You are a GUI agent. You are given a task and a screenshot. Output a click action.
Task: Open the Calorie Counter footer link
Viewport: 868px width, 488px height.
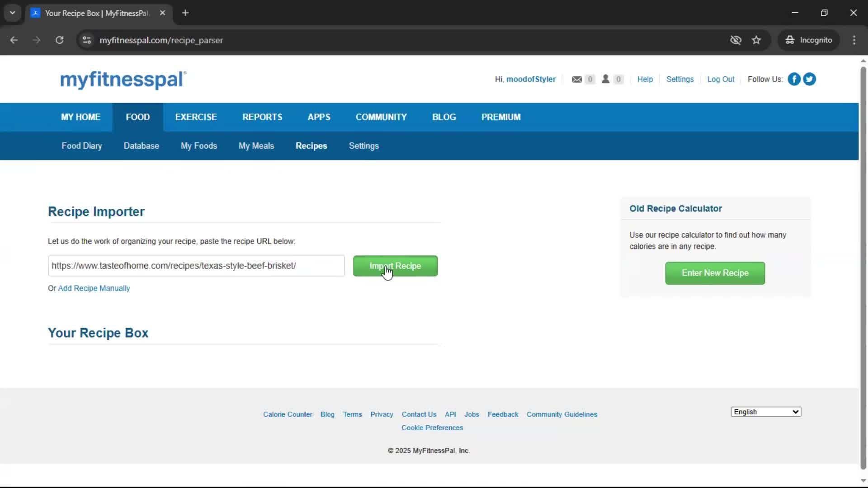point(288,414)
